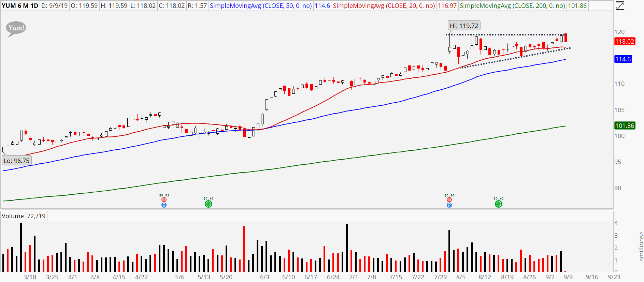Select the 50-period SimpleMovingAvg header label
Viewport: 644px width, 282px height.
[261, 6]
